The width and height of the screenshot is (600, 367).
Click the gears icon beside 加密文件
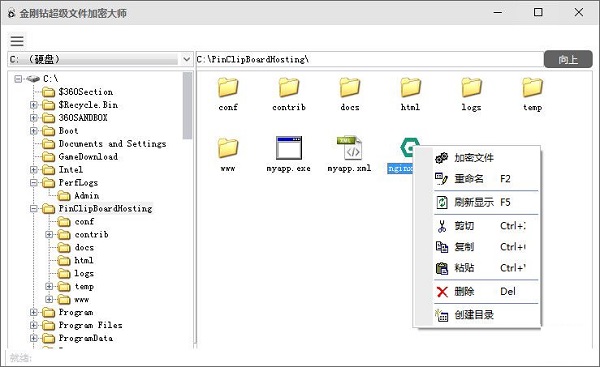point(442,157)
